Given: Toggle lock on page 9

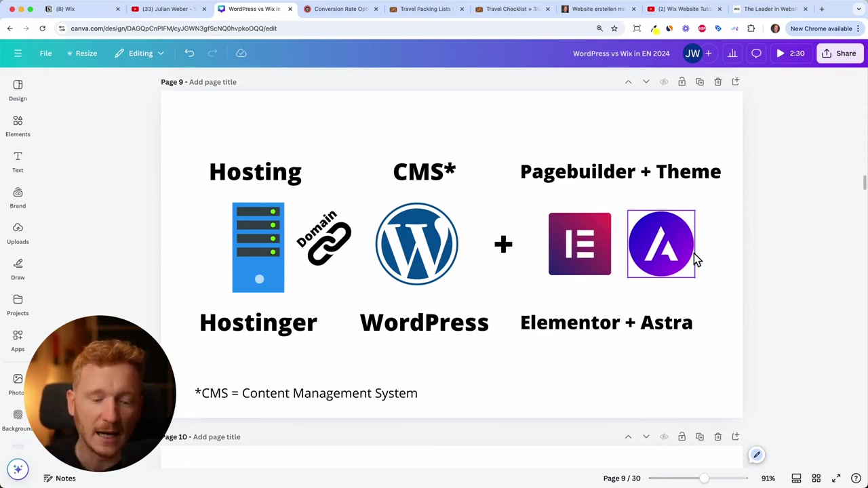Looking at the screenshot, I should 682,82.
